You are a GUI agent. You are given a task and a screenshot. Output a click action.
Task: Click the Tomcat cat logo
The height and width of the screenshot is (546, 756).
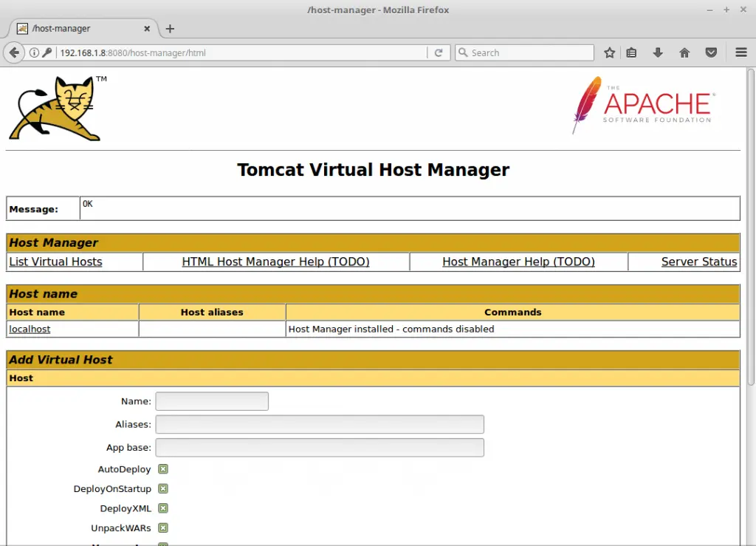pyautogui.click(x=57, y=108)
